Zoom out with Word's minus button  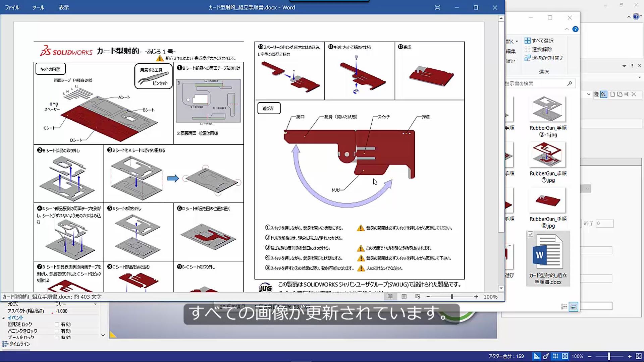[428, 297]
